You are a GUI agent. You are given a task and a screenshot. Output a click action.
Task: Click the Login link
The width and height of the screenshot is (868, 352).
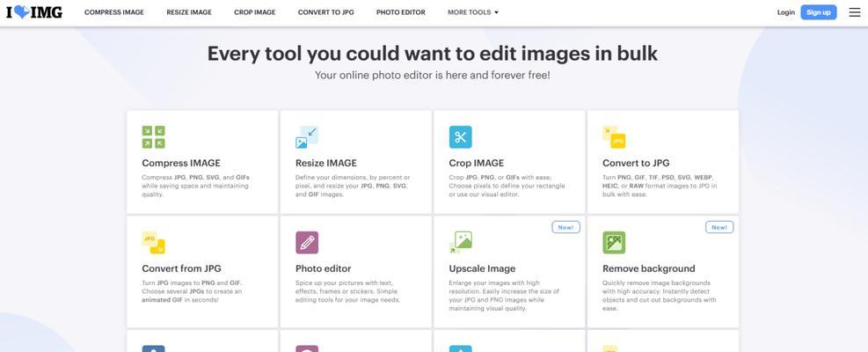pyautogui.click(x=785, y=12)
